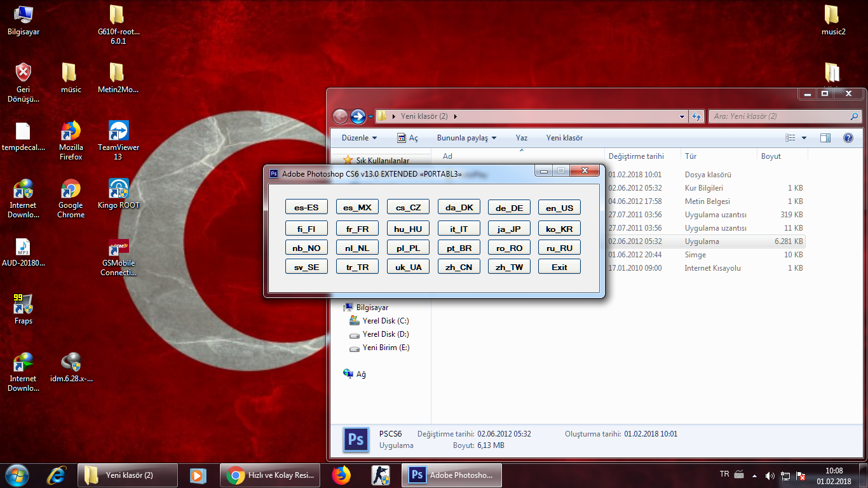Click the Explorer search field
This screenshot has width=868, height=488.
(784, 116)
